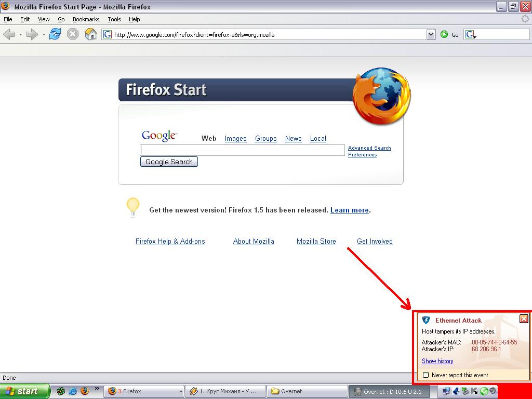
Task: Click the shield icon in Ethernet Attack popup
Action: click(x=426, y=320)
